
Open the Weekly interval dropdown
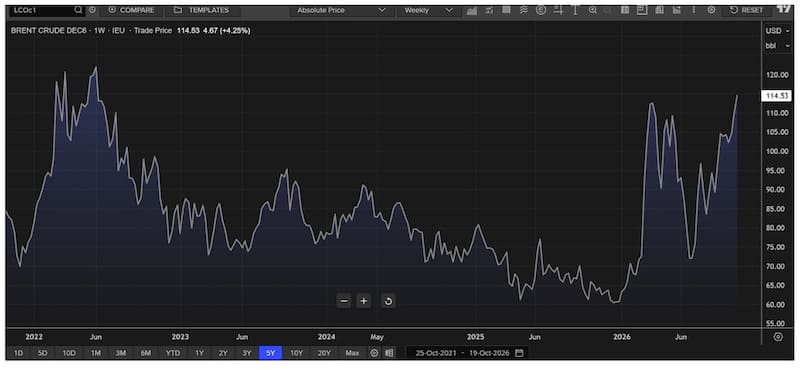(428, 10)
